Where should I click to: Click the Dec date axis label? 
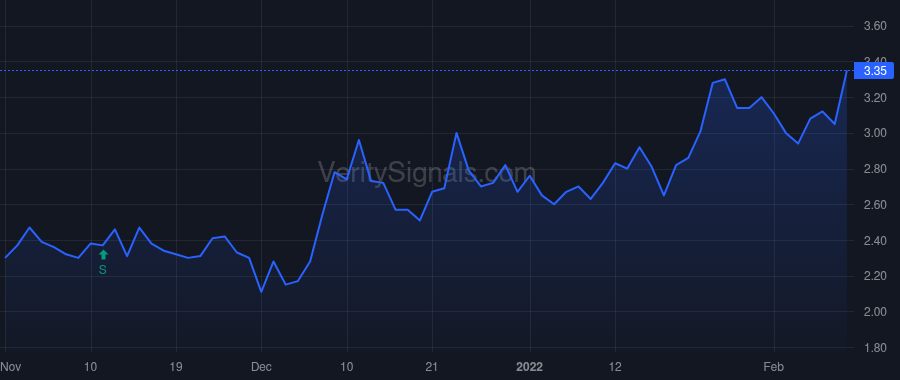point(261,367)
